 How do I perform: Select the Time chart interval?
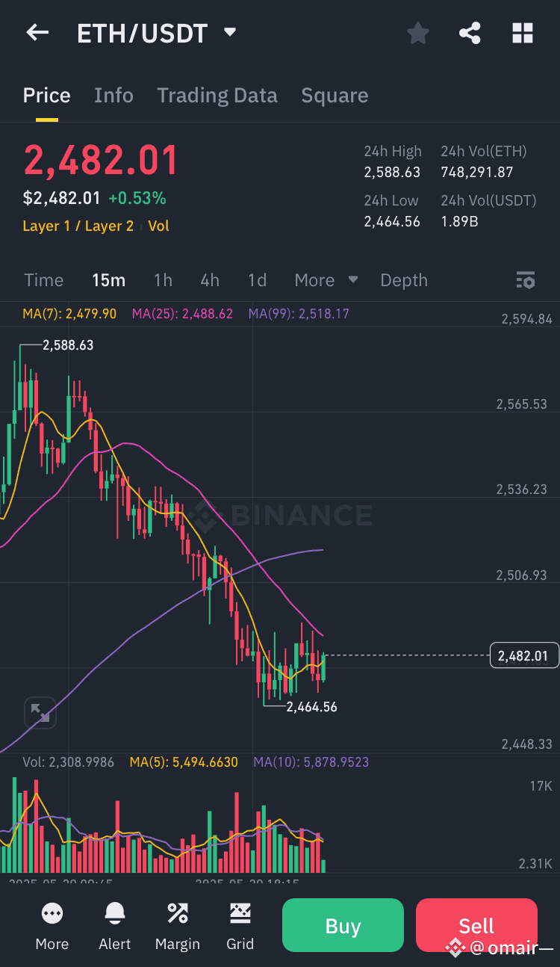pyautogui.click(x=43, y=280)
